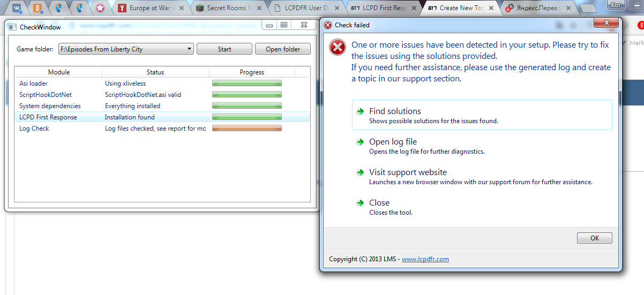Choose the Open log file option
This screenshot has height=295, width=644.
tap(482, 145)
